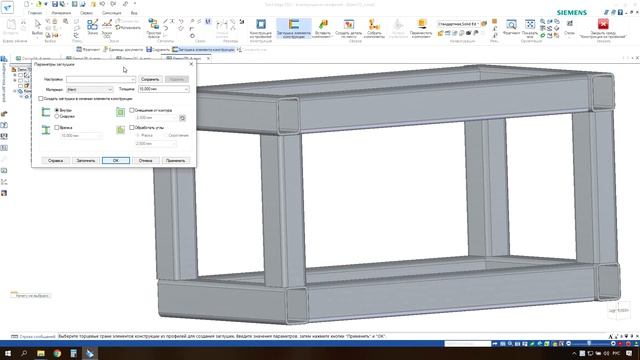The image size is (640, 360).
Task: Click the Windows taskbar search icon
Action: pos(24,353)
